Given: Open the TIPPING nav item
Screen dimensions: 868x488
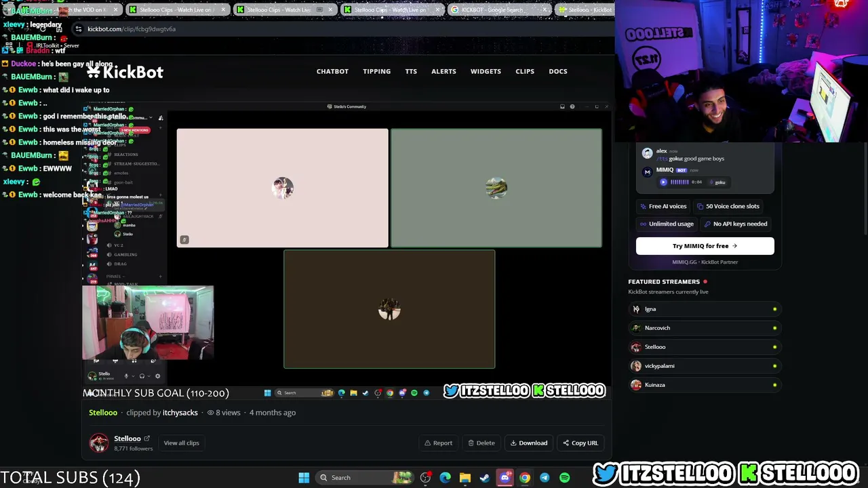Looking at the screenshot, I should (x=376, y=71).
